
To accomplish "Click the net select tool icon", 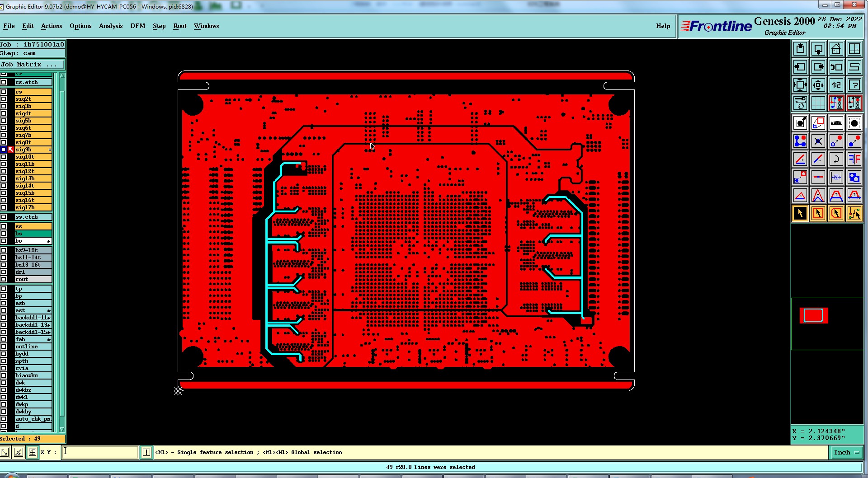I will (x=854, y=213).
